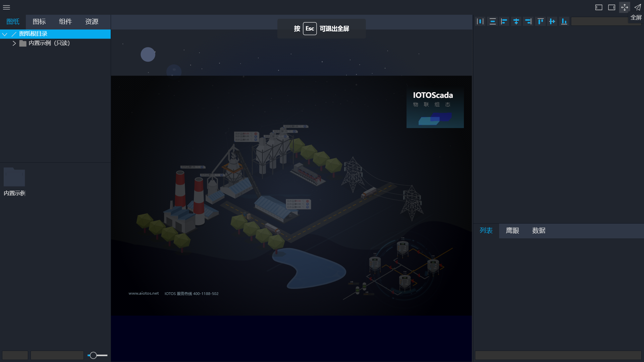Click distribute horizontally icon
Image resolution: width=644 pixels, height=362 pixels.
pos(480,21)
